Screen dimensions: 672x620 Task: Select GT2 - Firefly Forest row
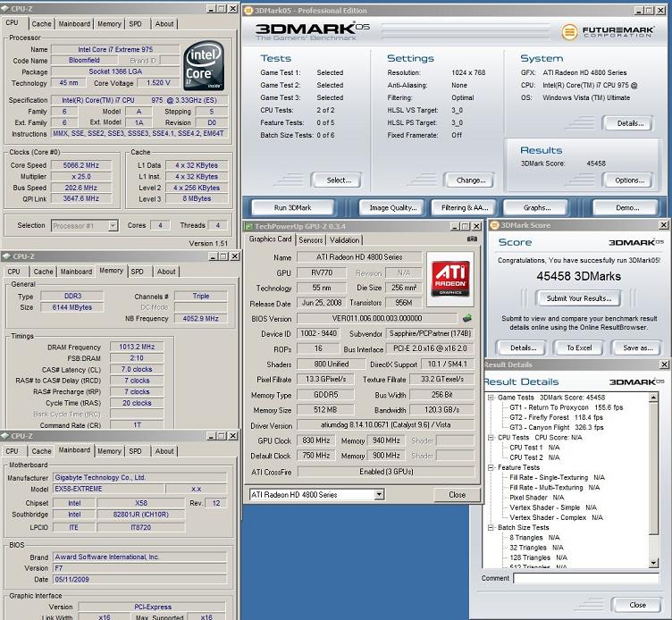[x=556, y=417]
